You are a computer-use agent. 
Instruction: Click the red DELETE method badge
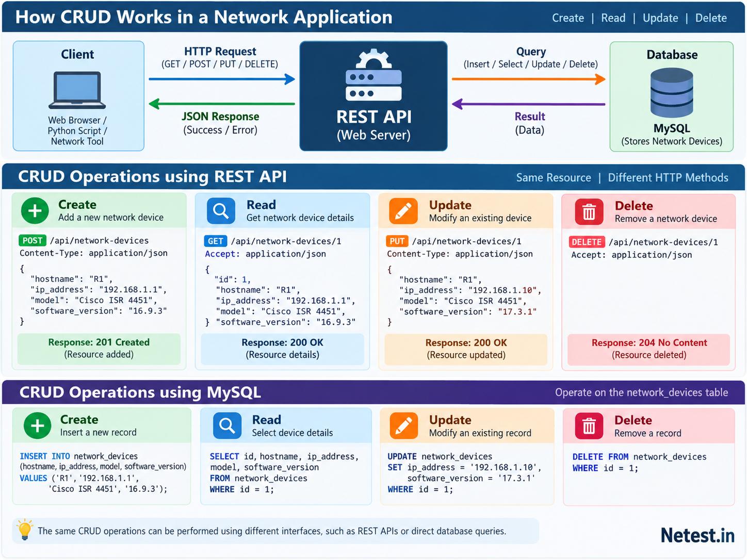[587, 242]
